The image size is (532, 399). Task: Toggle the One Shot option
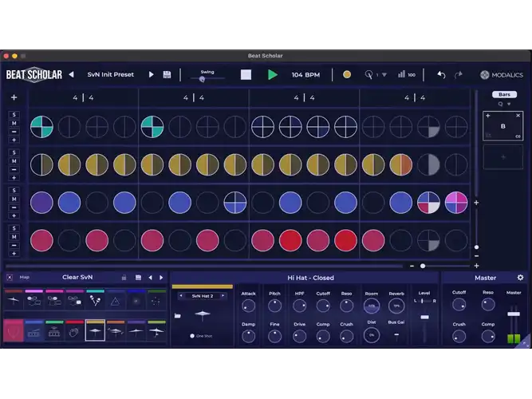[192, 336]
